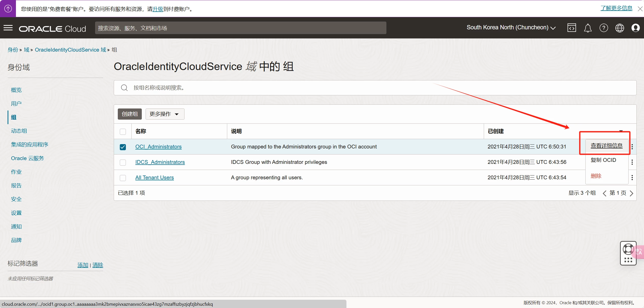
Task: Click the upgrade arrow icon in banner
Action: [x=8, y=9]
